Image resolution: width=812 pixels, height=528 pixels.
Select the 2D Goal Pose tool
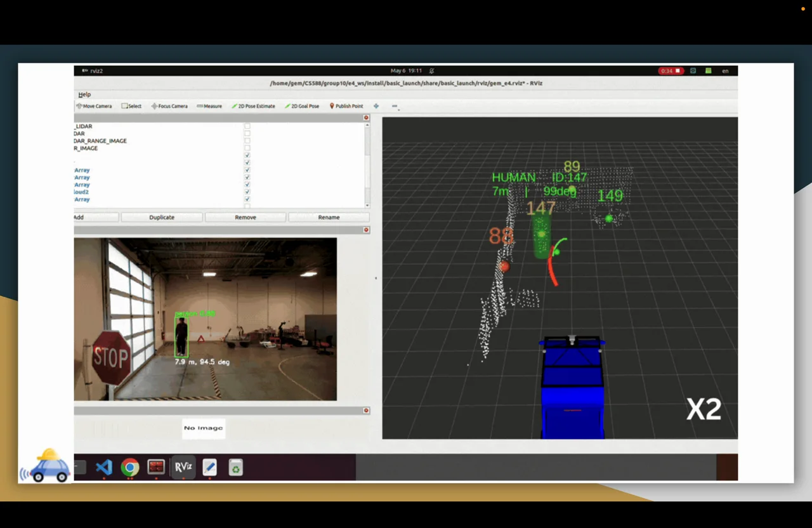pyautogui.click(x=302, y=106)
